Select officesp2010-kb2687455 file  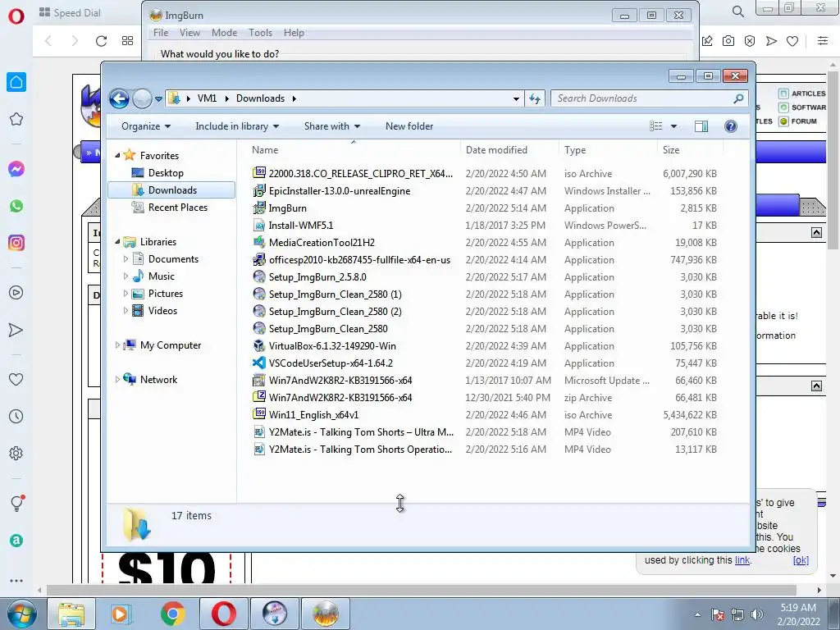coord(359,260)
